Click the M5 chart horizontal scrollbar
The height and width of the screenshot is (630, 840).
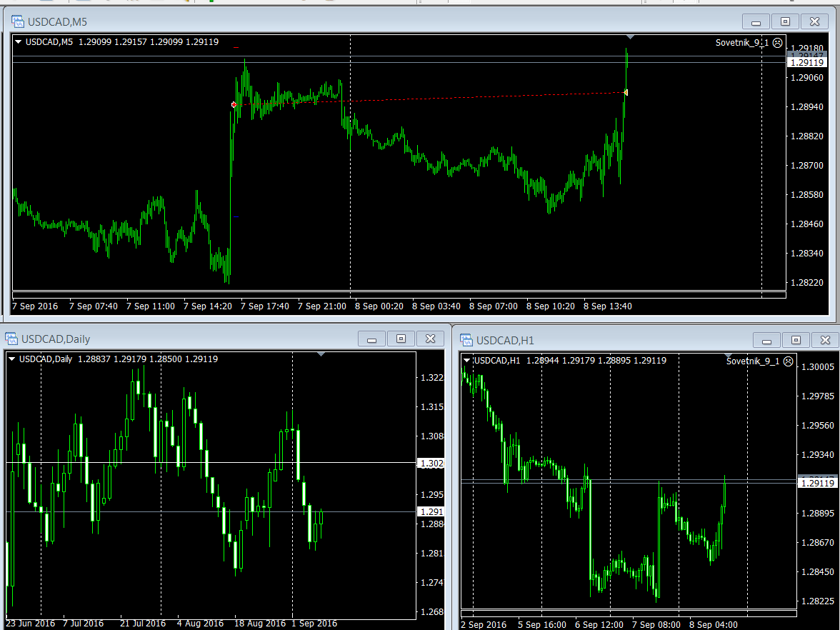click(x=399, y=294)
